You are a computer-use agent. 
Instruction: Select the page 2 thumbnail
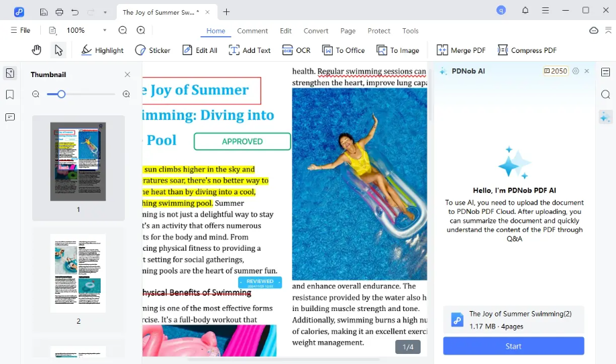pyautogui.click(x=78, y=273)
